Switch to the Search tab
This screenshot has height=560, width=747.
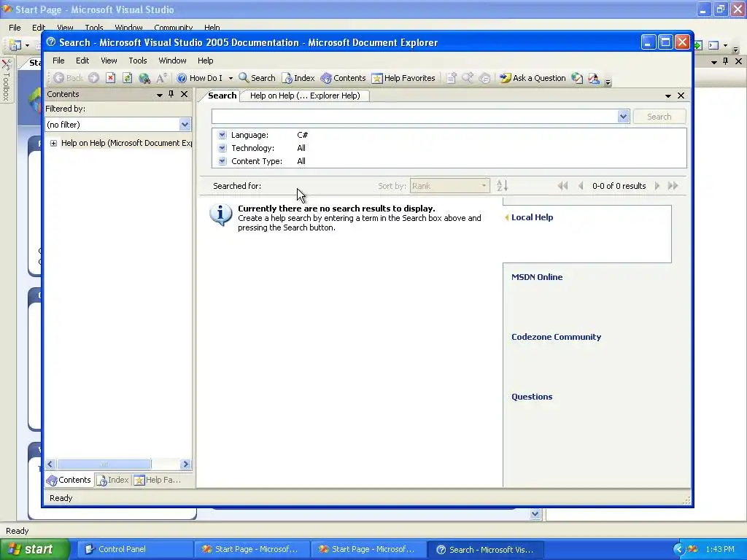(222, 96)
